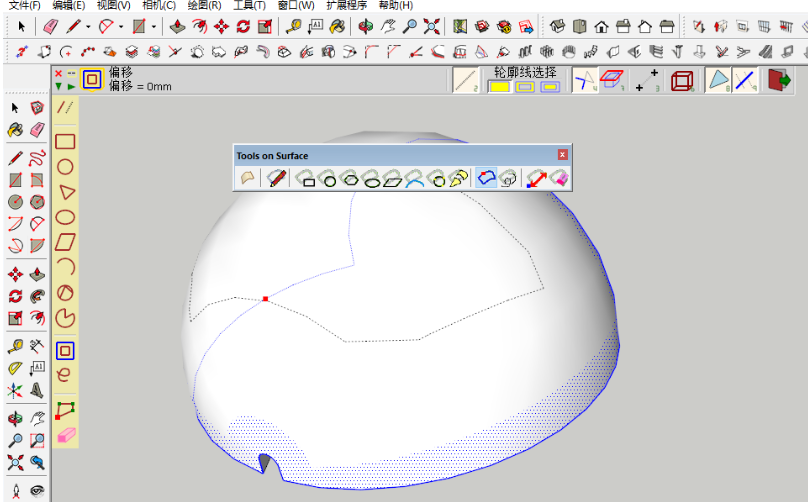Pick the eraser in Tools on Surface
808x502 pixels.
(559, 179)
